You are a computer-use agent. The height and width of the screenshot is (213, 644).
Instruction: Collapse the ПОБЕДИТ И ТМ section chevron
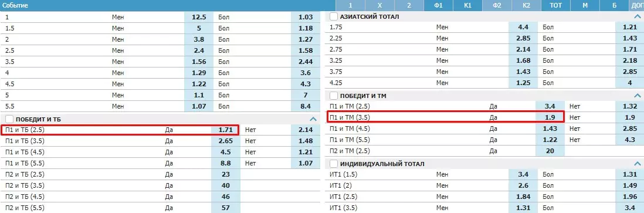[x=638, y=96]
